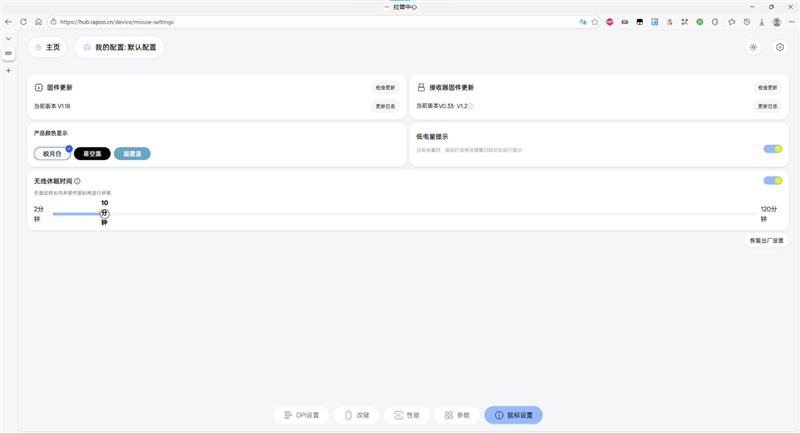
Task: Toggle the 低电量提示 switch
Action: pos(772,149)
